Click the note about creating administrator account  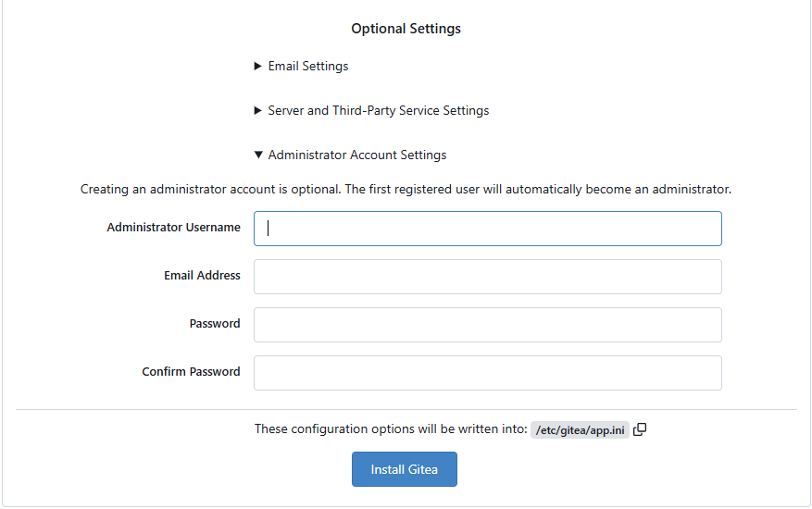tap(406, 190)
